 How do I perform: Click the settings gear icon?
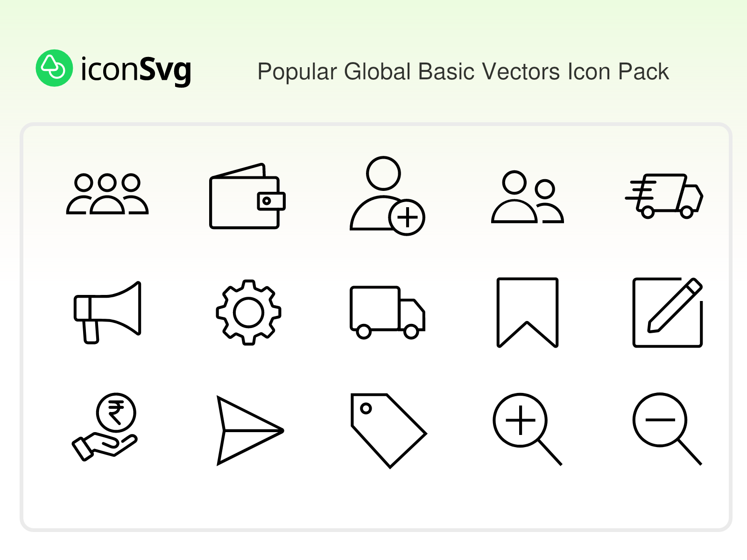point(248,312)
